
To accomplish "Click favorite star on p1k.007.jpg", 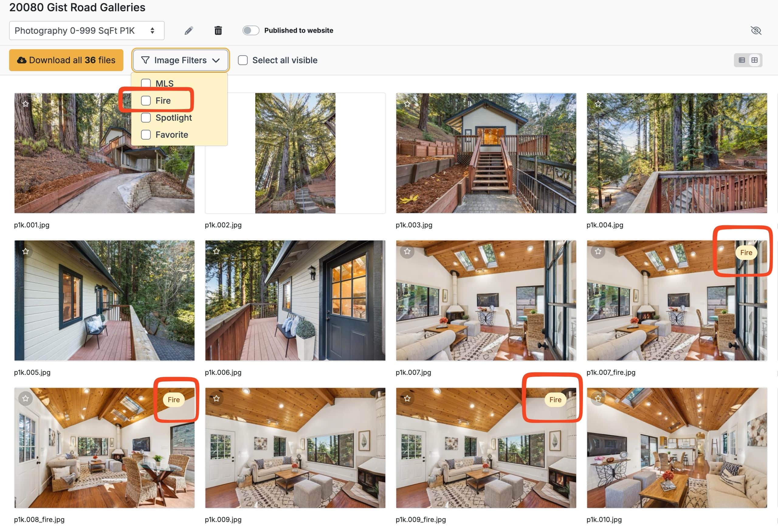I will click(407, 251).
